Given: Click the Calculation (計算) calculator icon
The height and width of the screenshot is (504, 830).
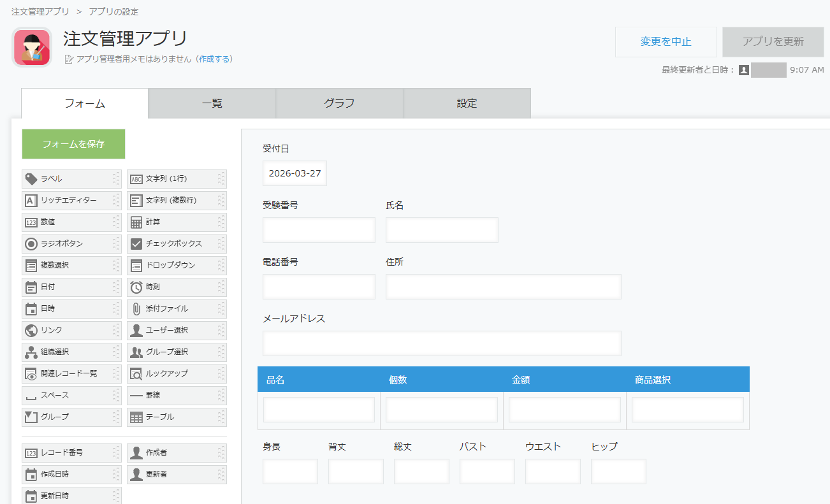Looking at the screenshot, I should (136, 222).
